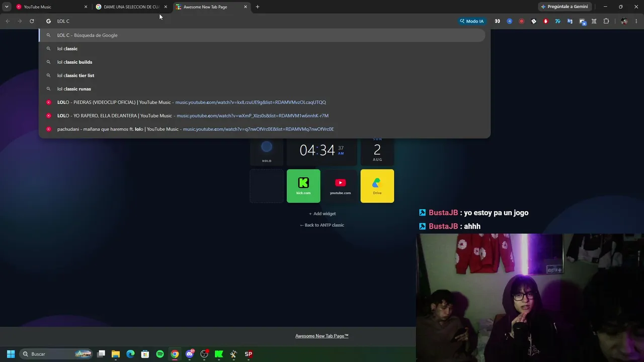This screenshot has width=644, height=362.
Task: Open LOLO - PIEDRAS YouTube Music suggestion
Action: tap(262, 102)
